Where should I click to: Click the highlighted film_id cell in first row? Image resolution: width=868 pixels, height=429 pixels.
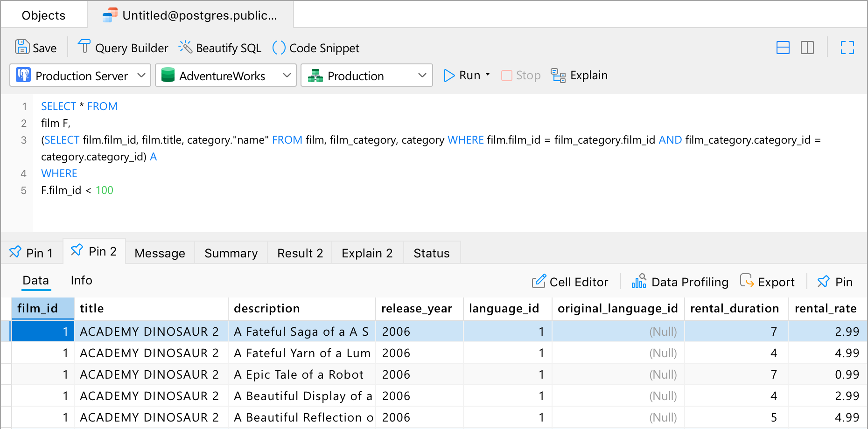[42, 332]
